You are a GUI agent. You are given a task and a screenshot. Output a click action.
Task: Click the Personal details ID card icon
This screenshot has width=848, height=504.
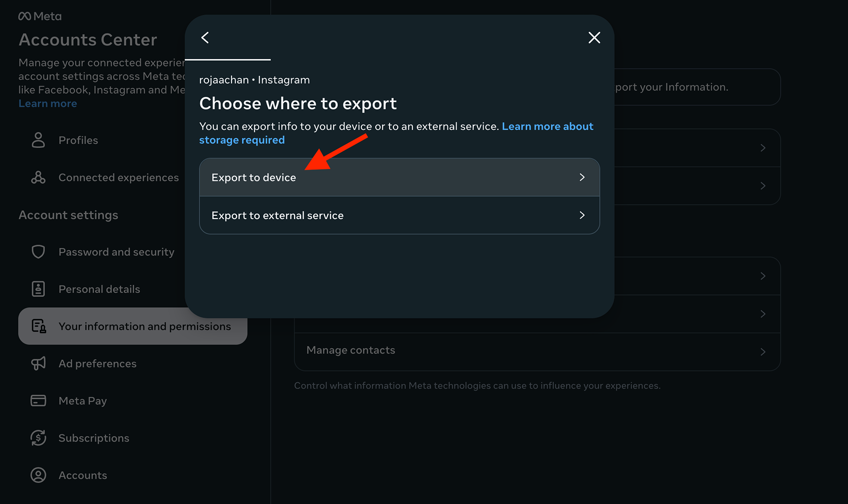point(38,289)
